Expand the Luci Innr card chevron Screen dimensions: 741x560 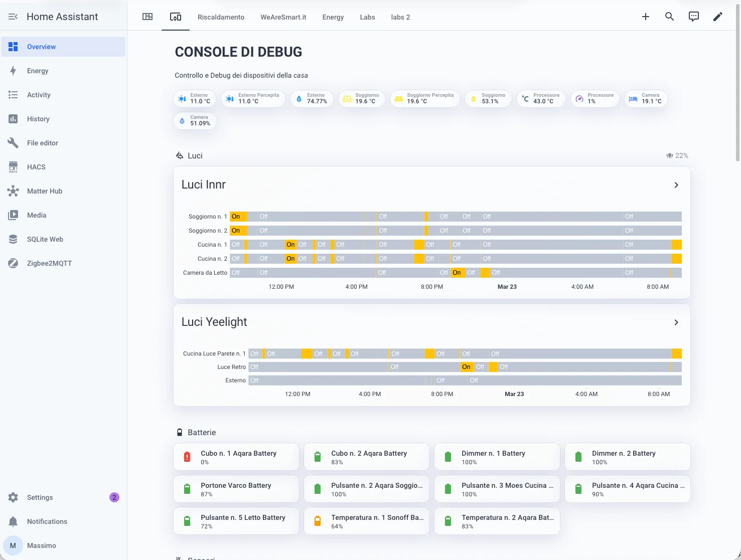click(x=676, y=185)
